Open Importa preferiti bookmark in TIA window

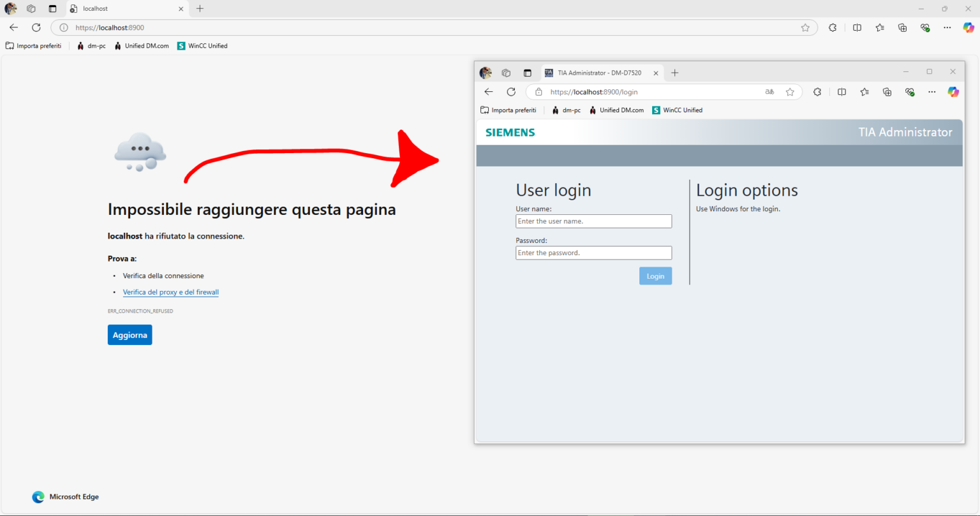click(x=509, y=110)
